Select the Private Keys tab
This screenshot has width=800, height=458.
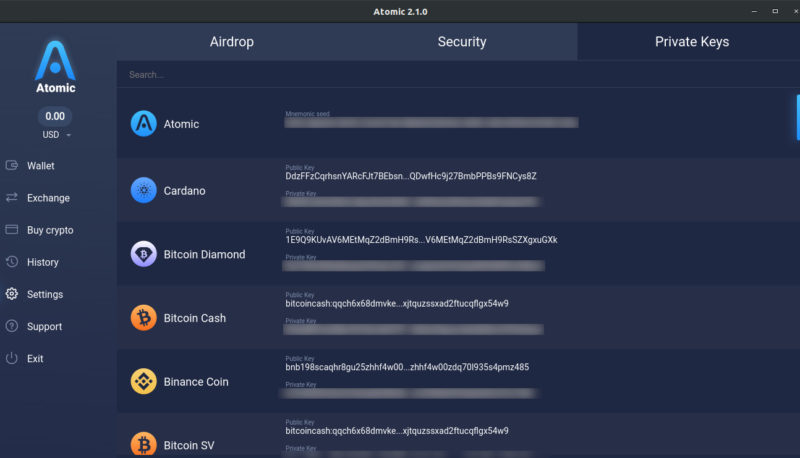tap(691, 42)
